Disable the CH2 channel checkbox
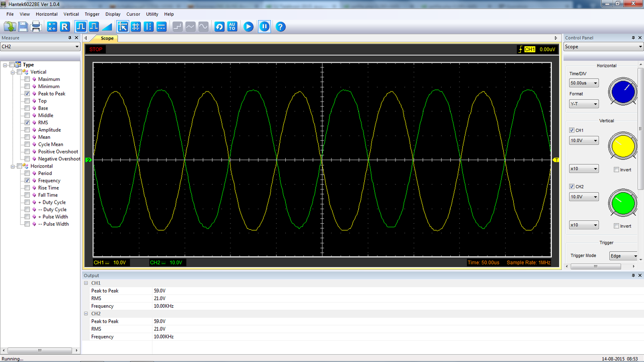644x362 pixels. coord(572,187)
